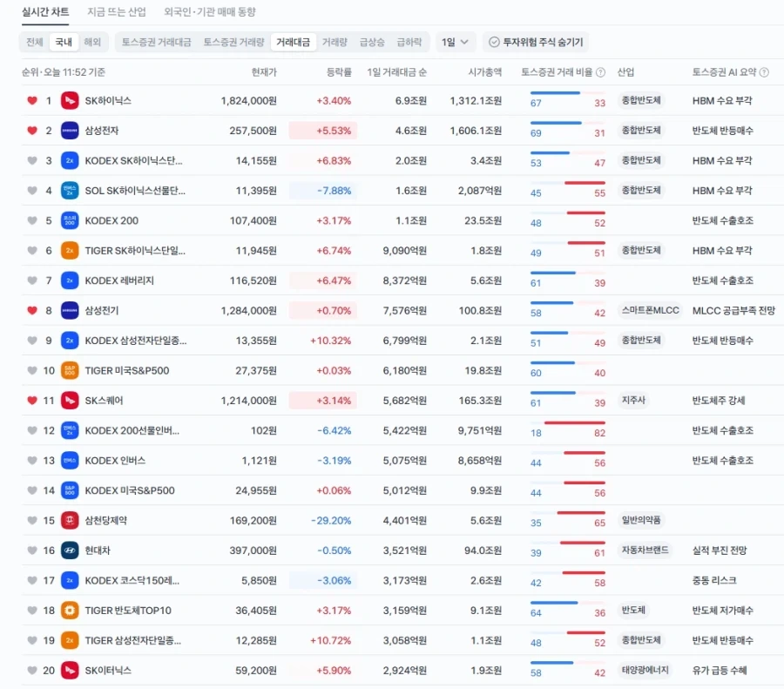Switch to 지금 뜨는 산업 tab
This screenshot has width=784, height=689.
[117, 12]
